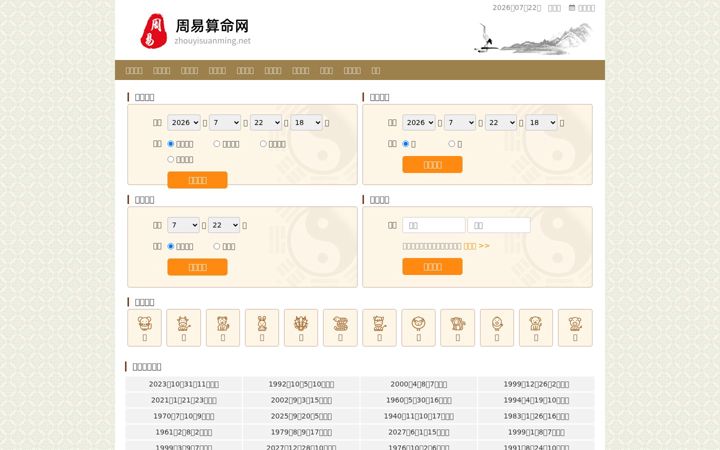The width and height of the screenshot is (720, 450).
Task: Click the date cell starting with 1992
Action: click(x=301, y=384)
